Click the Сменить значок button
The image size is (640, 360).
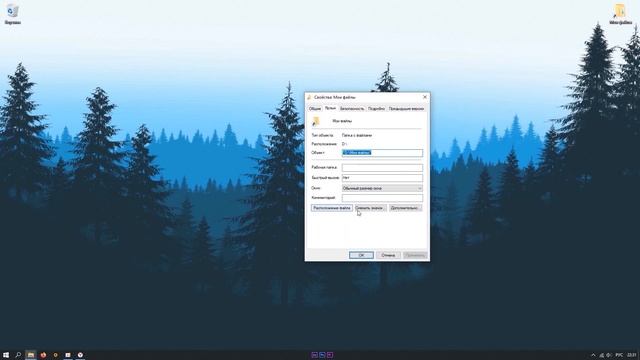[370, 208]
